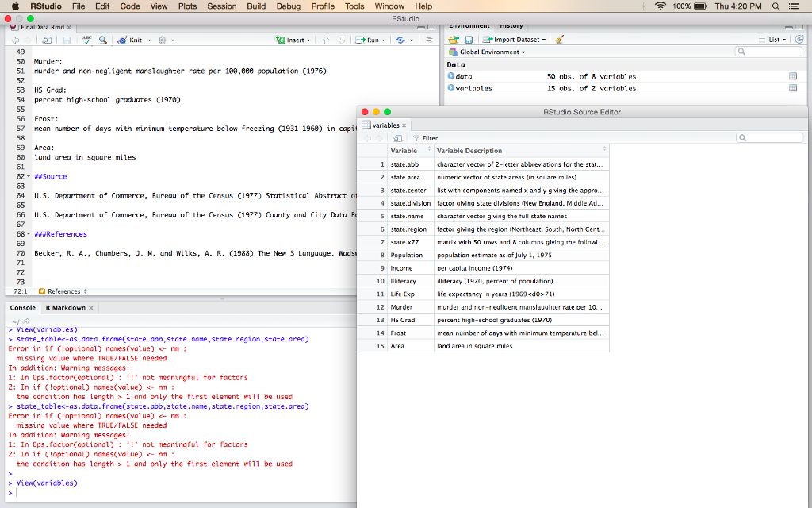Switch the environment display using List dropdown

776,40
